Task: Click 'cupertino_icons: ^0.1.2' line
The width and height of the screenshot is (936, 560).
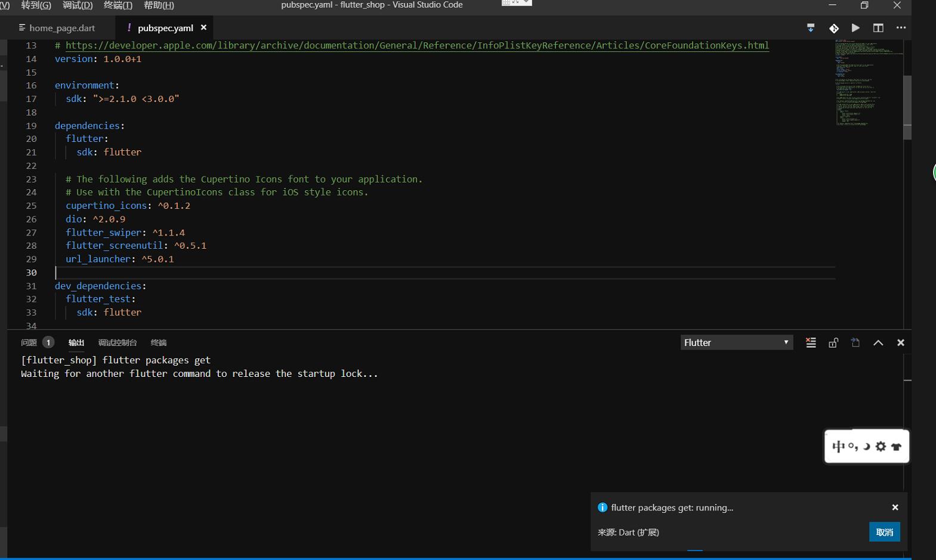Action: coord(128,206)
